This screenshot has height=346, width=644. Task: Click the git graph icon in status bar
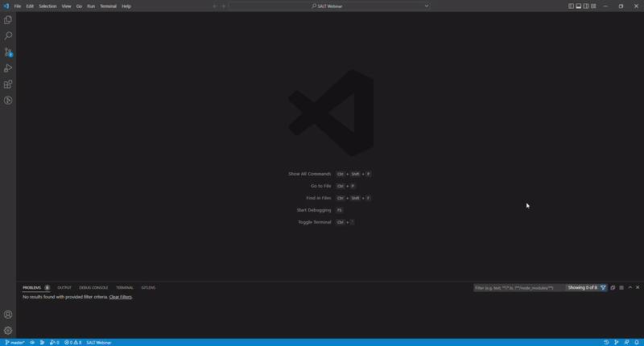tap(617, 342)
